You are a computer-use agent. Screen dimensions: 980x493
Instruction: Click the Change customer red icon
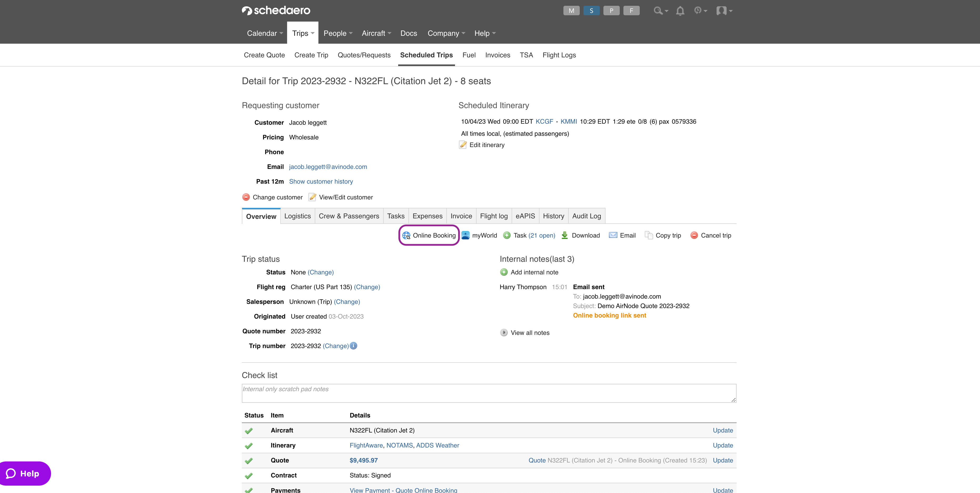(246, 197)
